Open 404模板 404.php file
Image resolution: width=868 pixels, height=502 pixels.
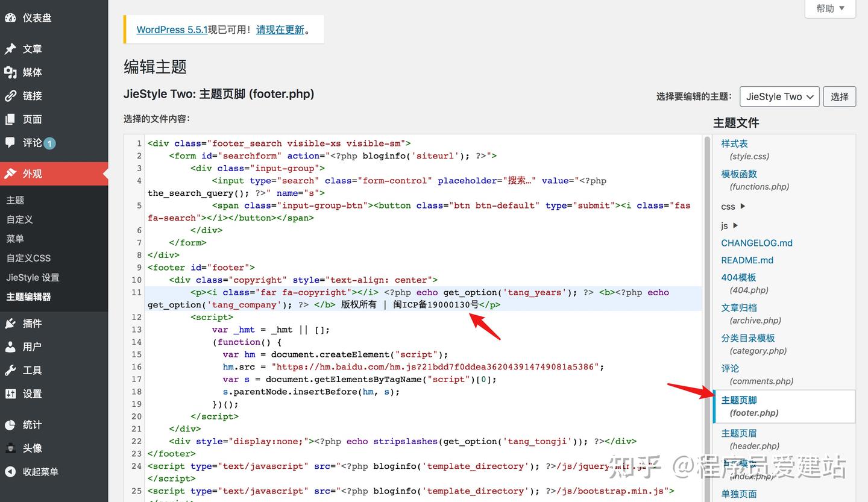pyautogui.click(x=745, y=283)
